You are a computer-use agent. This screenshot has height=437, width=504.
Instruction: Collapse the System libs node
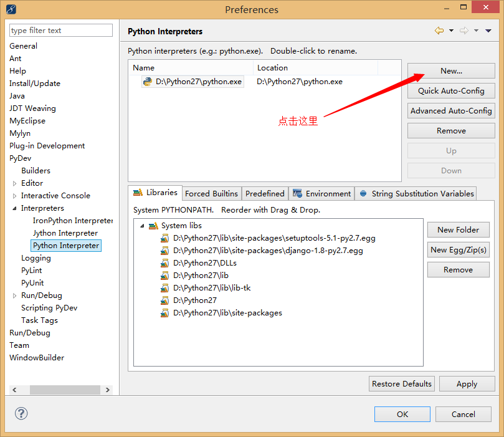(142, 226)
